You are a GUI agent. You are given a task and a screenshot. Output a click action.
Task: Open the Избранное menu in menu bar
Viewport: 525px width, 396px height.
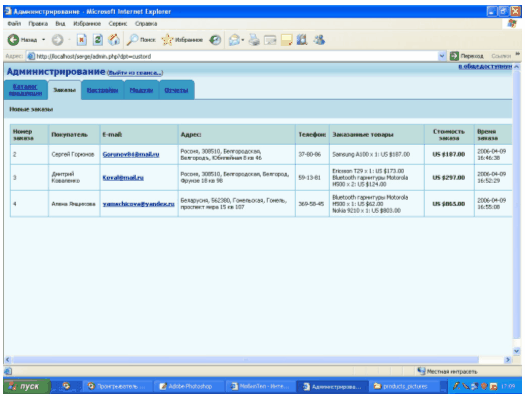[87, 24]
